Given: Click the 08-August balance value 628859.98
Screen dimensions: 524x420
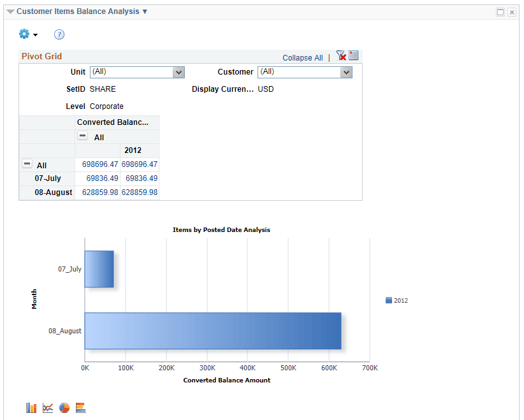Looking at the screenshot, I should pos(101,192).
